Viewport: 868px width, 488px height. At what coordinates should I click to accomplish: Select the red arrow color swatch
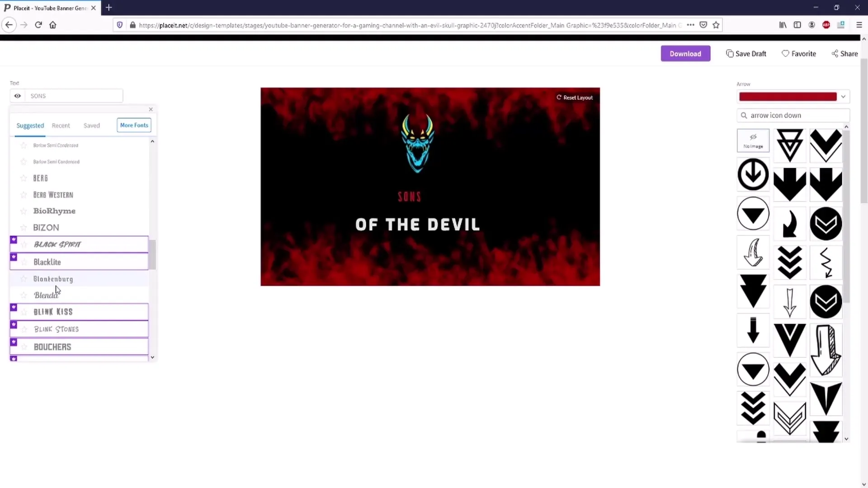pyautogui.click(x=788, y=97)
